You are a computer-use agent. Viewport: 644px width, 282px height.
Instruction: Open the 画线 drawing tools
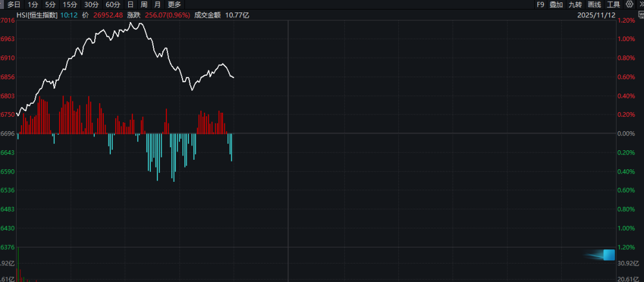point(594,4)
